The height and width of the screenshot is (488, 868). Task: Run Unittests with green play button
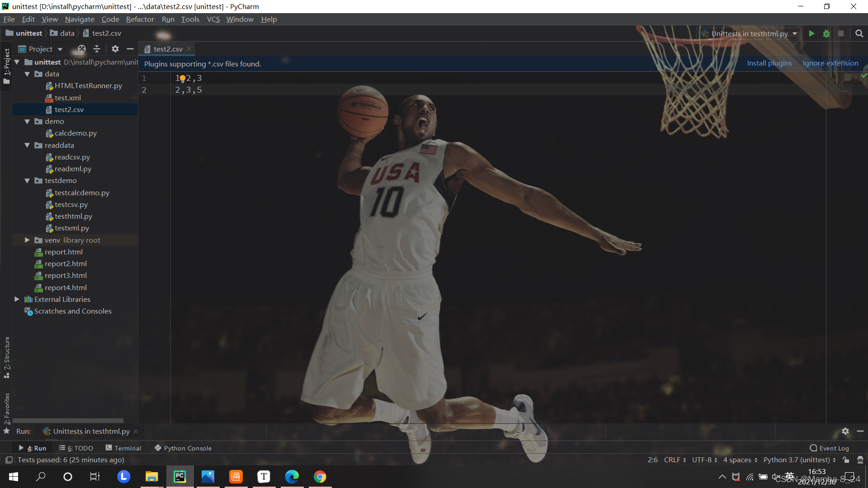(x=811, y=33)
